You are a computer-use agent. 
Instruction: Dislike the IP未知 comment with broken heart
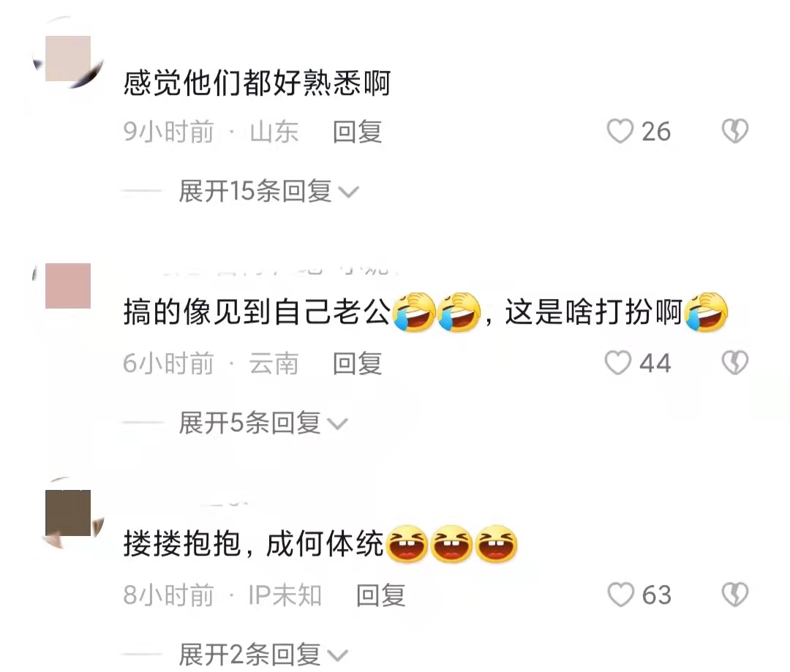coord(735,595)
